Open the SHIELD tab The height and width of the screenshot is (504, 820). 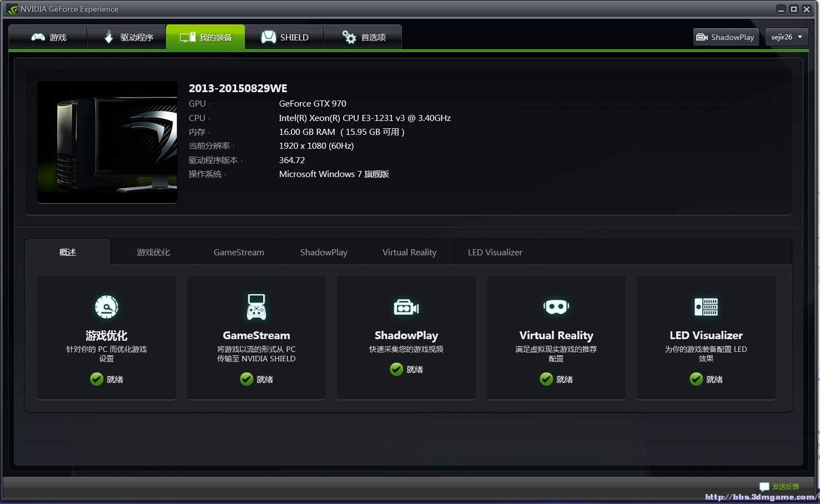click(x=284, y=37)
